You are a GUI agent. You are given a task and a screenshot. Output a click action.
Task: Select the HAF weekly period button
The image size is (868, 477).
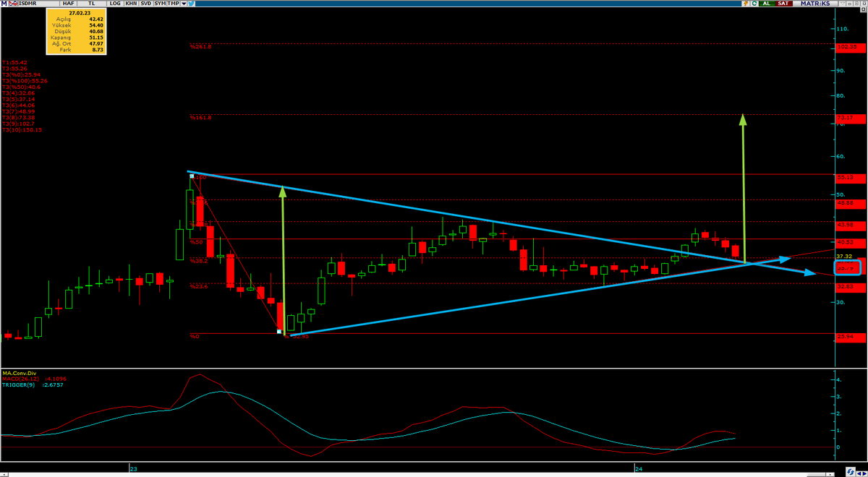pyautogui.click(x=69, y=4)
